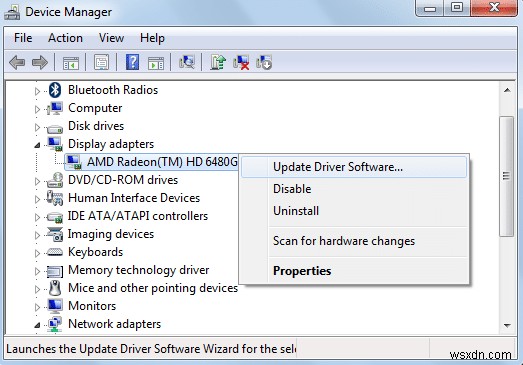Click the Display adapters category icon

click(x=55, y=144)
